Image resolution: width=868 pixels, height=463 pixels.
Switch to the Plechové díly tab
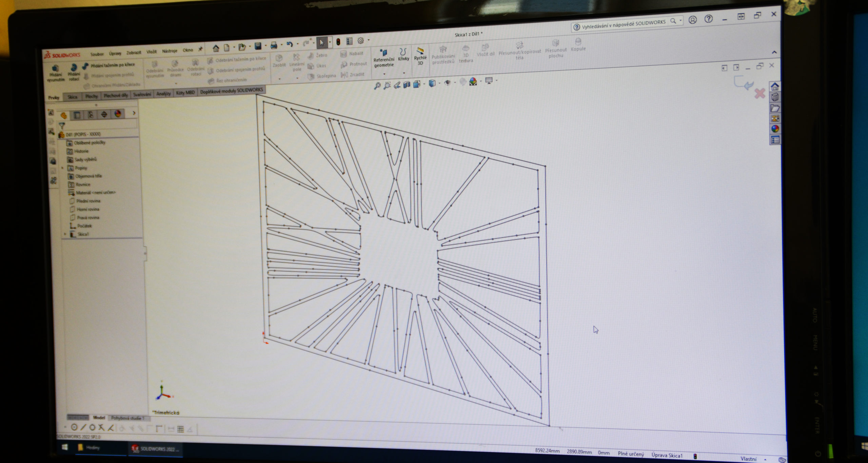pyautogui.click(x=116, y=95)
